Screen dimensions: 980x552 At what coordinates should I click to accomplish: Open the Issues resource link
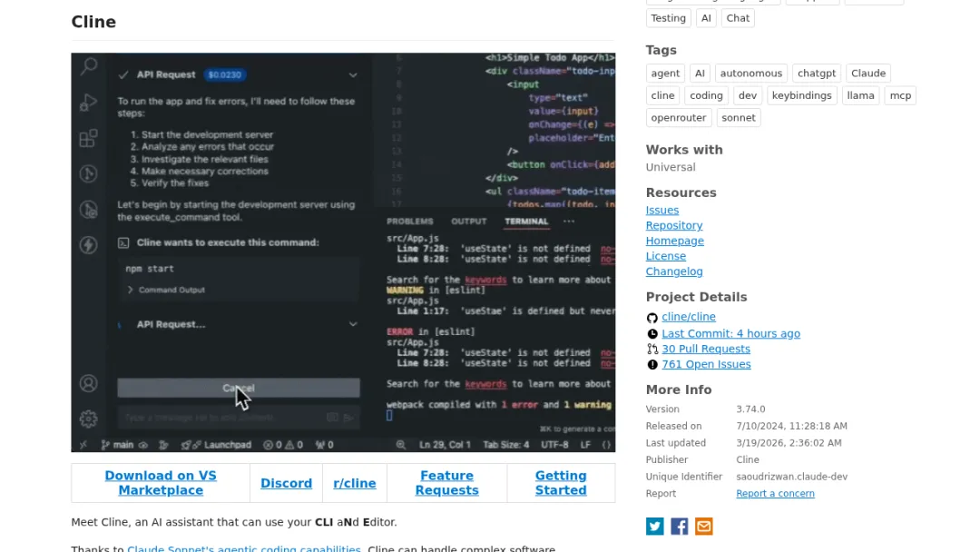(661, 210)
